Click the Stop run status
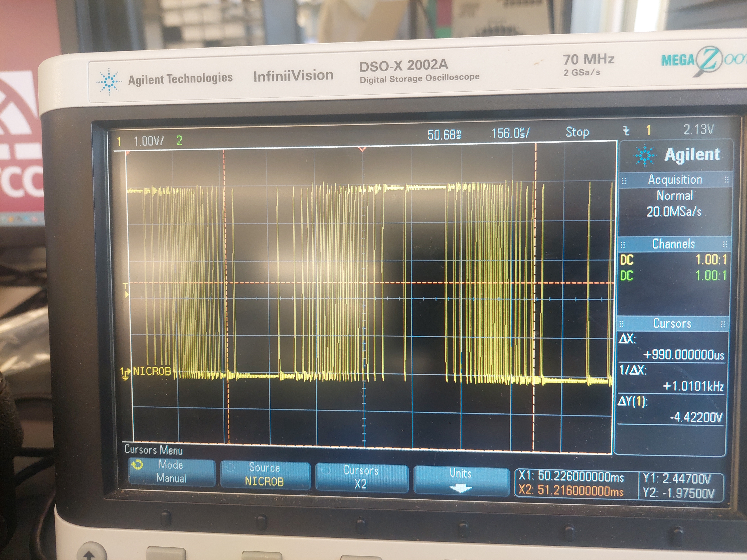 (577, 132)
